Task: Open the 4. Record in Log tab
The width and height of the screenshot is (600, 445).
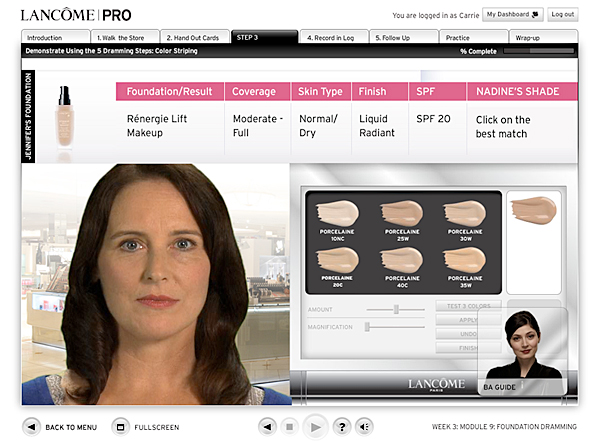Action: (334, 37)
